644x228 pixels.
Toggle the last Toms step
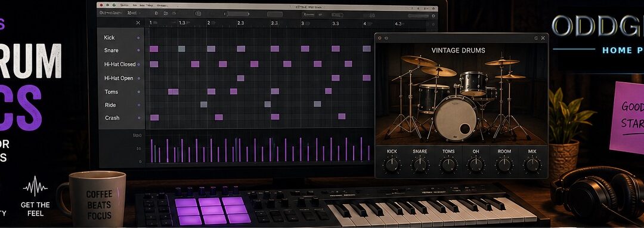coord(328,91)
